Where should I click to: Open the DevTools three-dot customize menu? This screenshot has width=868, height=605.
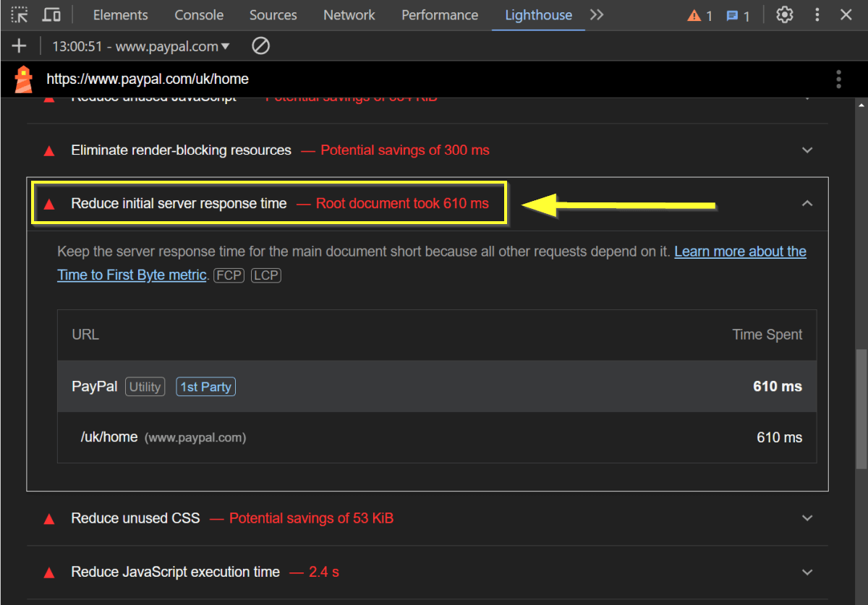coord(817,14)
